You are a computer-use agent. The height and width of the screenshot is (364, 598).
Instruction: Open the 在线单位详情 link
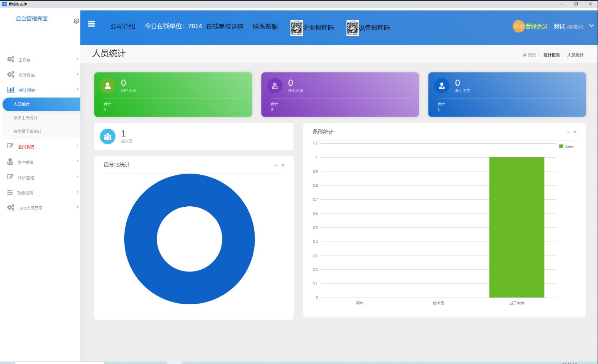click(x=225, y=26)
